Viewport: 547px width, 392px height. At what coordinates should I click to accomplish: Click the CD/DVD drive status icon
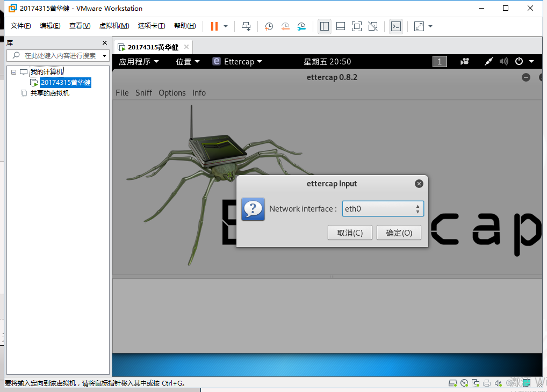pos(464,383)
